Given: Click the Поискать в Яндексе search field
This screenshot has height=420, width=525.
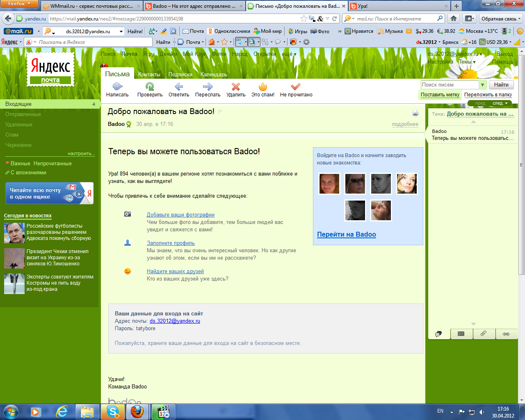Looking at the screenshot, I should point(95,42).
